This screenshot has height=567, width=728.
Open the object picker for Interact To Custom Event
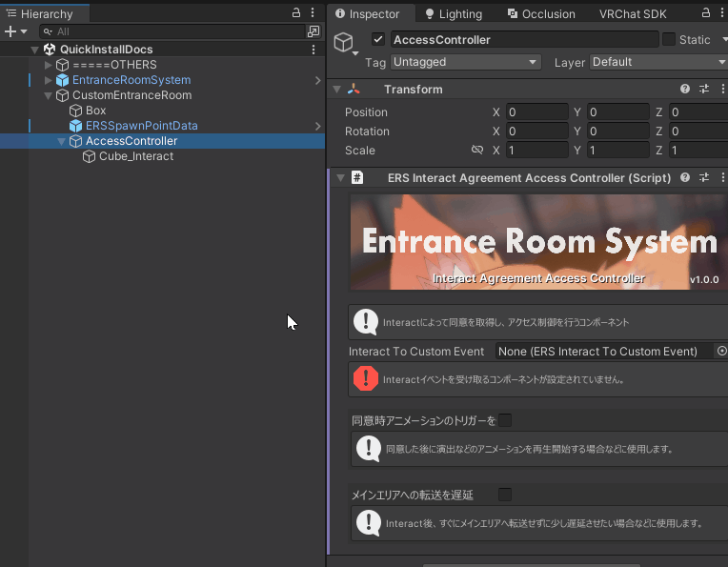pyautogui.click(x=721, y=352)
